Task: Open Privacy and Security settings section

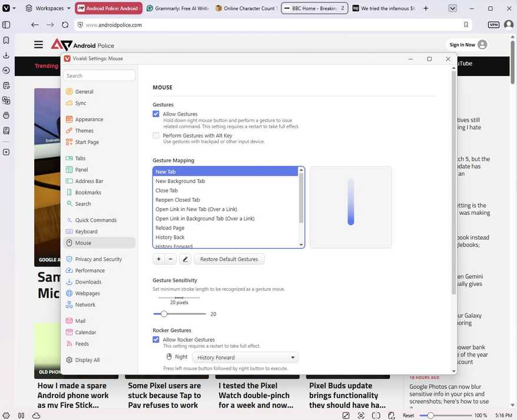Action: pyautogui.click(x=98, y=259)
